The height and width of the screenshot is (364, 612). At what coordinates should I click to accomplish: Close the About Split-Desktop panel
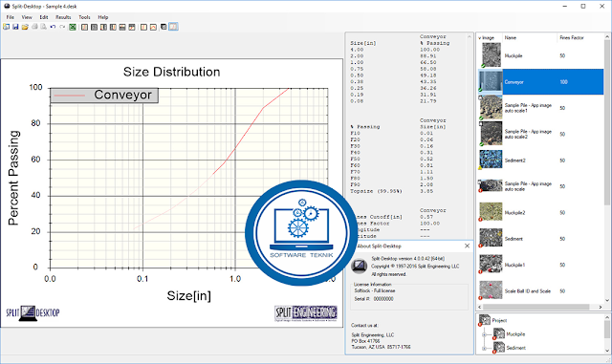coord(467,246)
